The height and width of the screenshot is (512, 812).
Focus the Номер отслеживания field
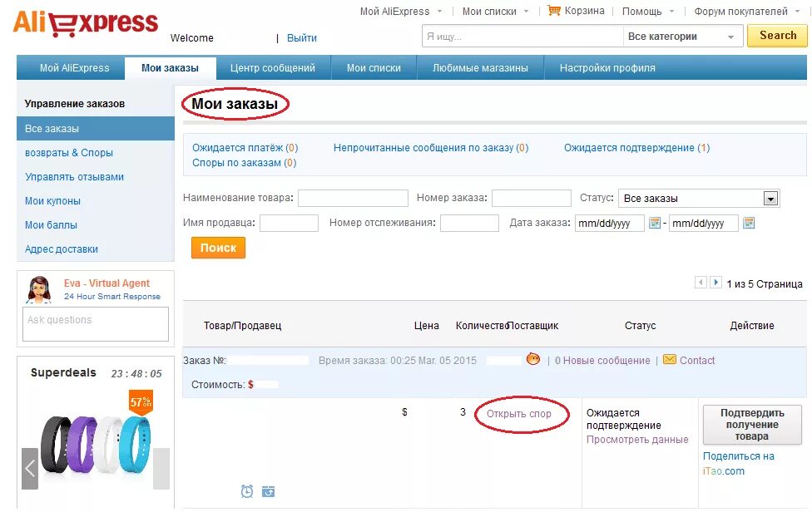point(470,223)
